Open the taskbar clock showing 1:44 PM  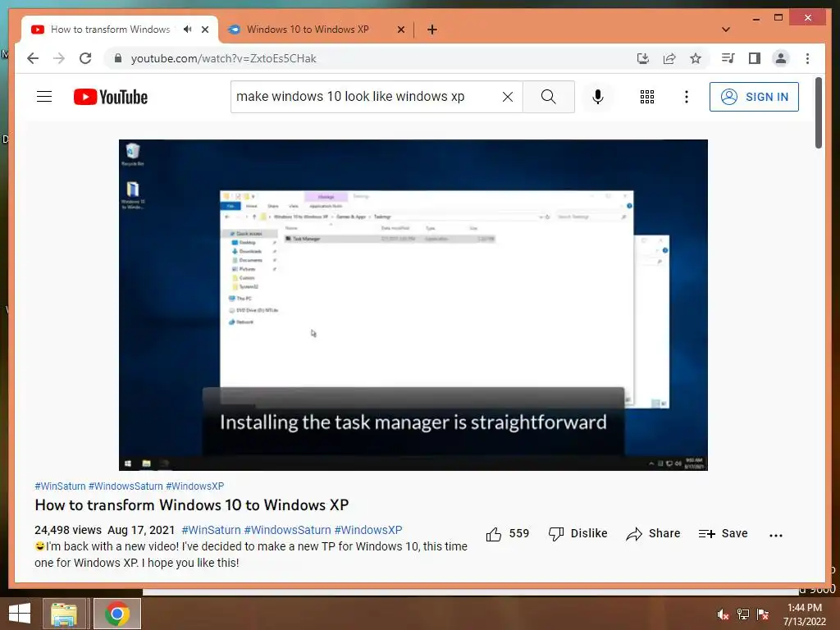pos(805,614)
